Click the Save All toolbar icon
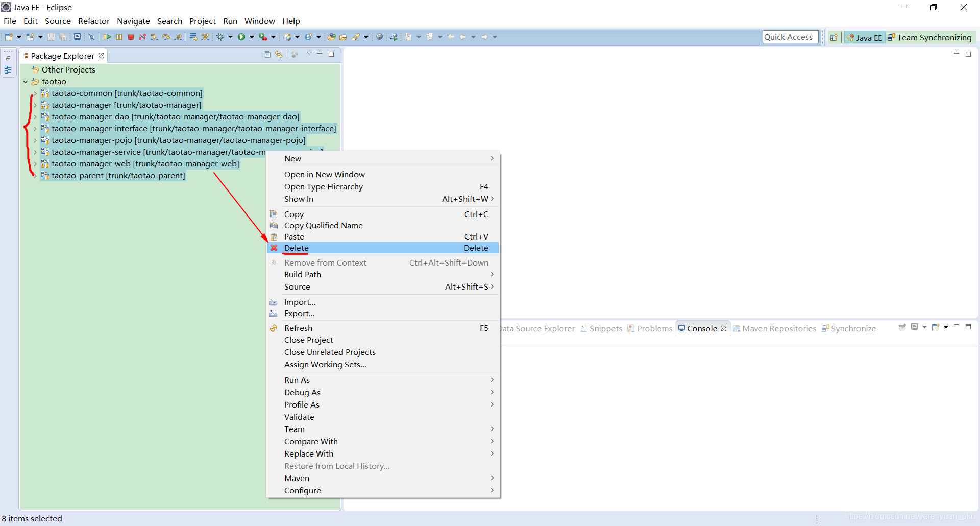This screenshot has width=980, height=526. [63, 37]
